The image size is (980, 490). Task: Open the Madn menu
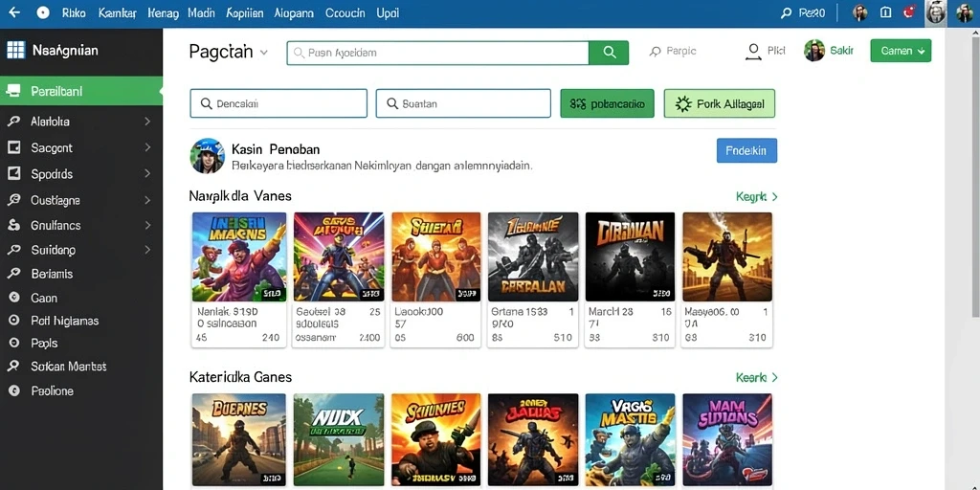[x=201, y=13]
